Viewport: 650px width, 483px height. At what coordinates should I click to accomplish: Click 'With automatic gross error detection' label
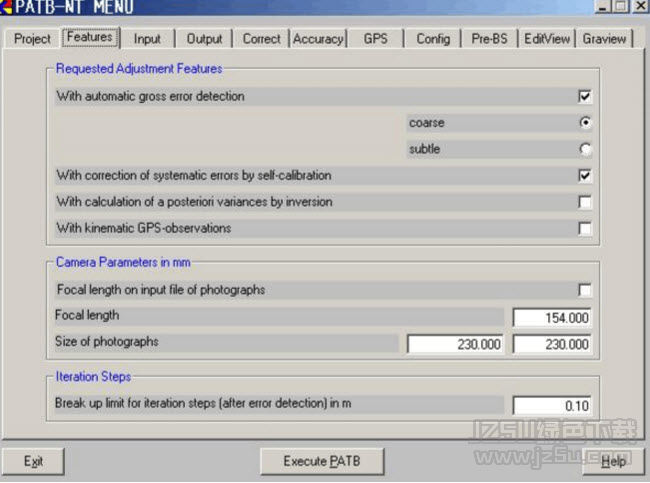pos(150,97)
